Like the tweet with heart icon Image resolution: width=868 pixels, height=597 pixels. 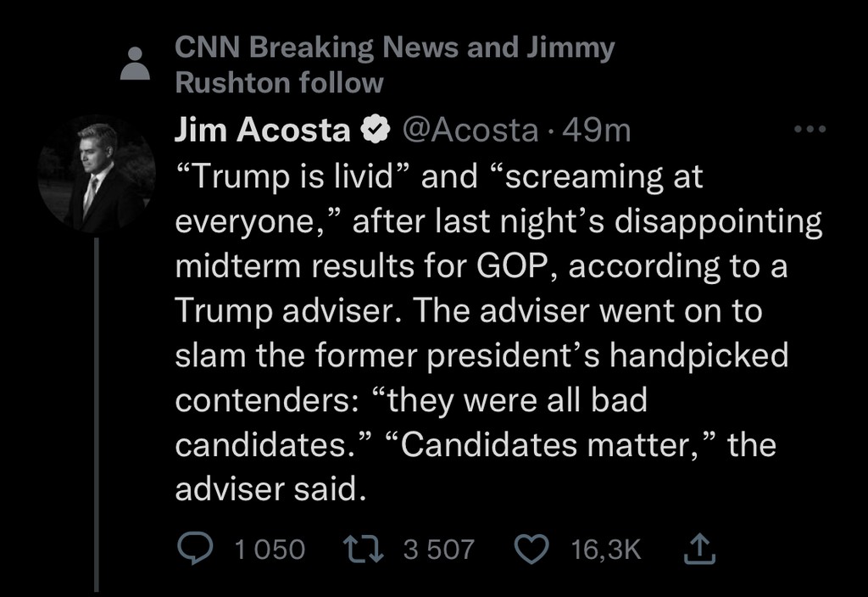coord(534,550)
